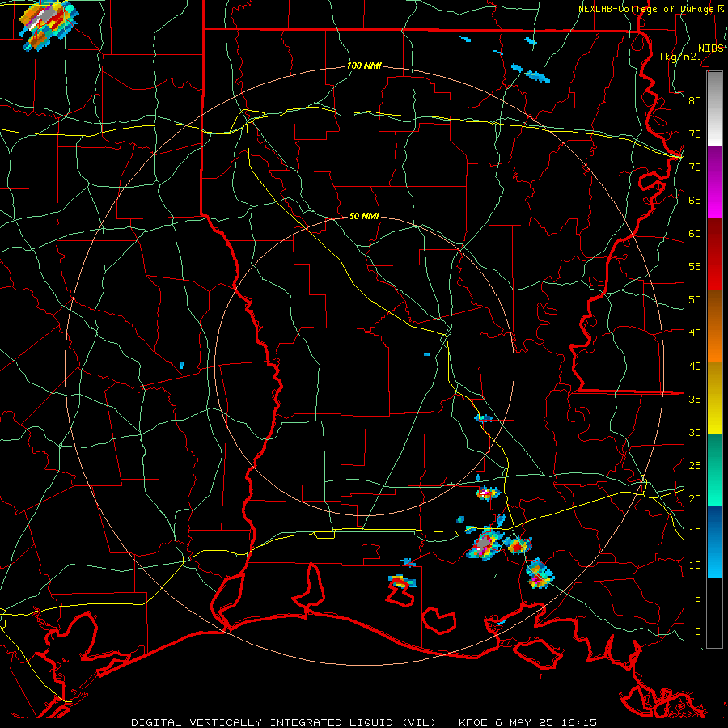
Task: Click the 55 value on the VIL scale
Action: 695,267
